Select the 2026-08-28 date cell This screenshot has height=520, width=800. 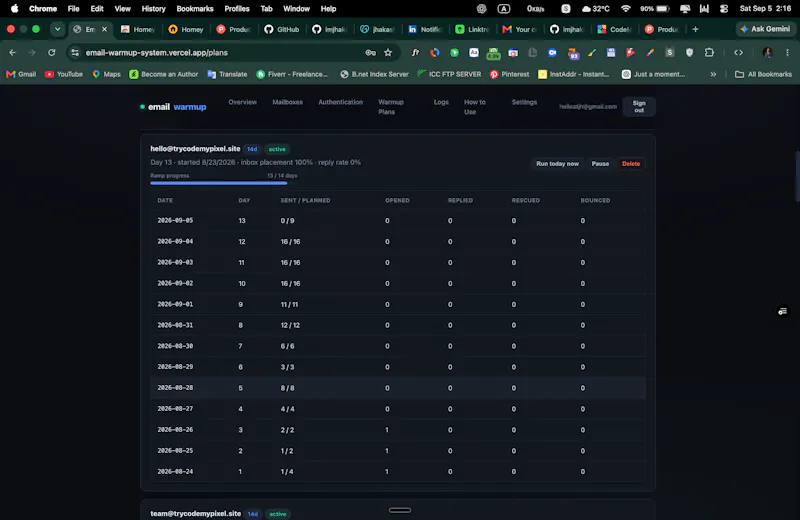point(175,388)
